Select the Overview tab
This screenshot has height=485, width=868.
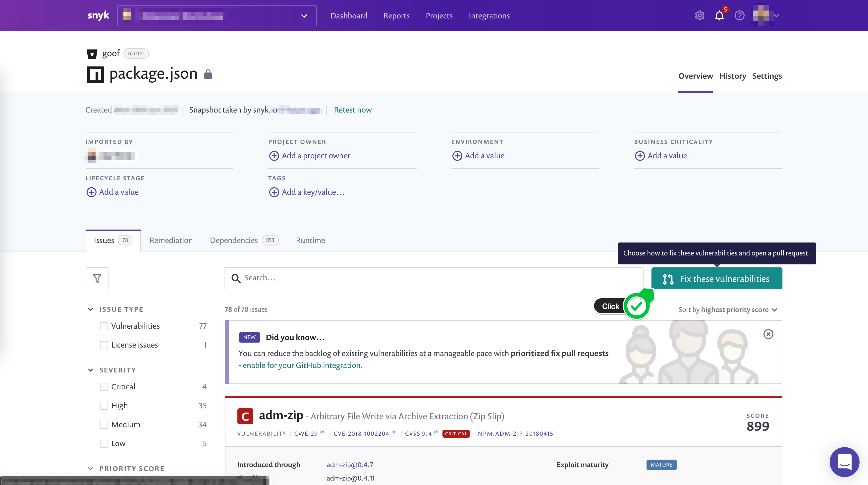click(x=696, y=76)
